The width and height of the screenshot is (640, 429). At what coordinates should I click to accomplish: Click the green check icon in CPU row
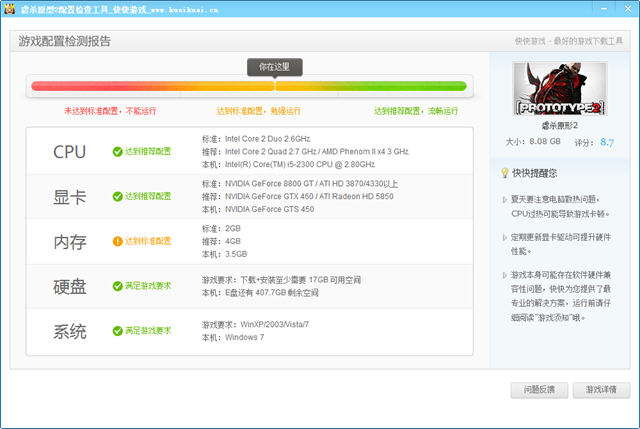118,152
